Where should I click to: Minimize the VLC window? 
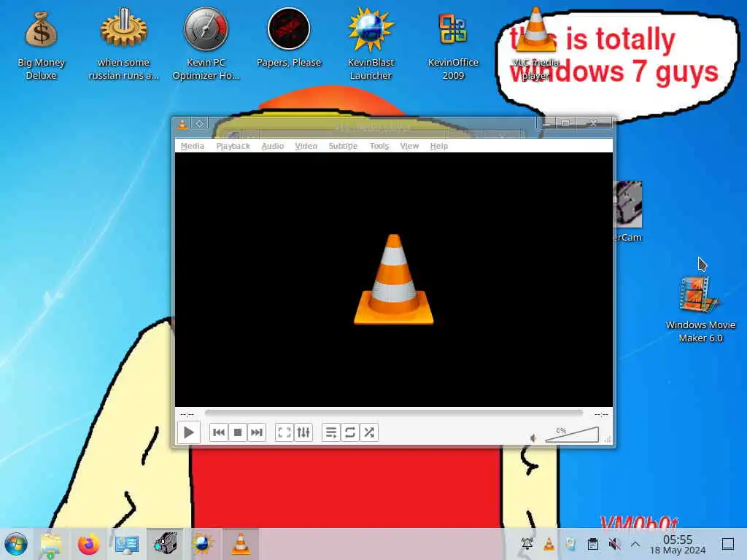(x=546, y=122)
